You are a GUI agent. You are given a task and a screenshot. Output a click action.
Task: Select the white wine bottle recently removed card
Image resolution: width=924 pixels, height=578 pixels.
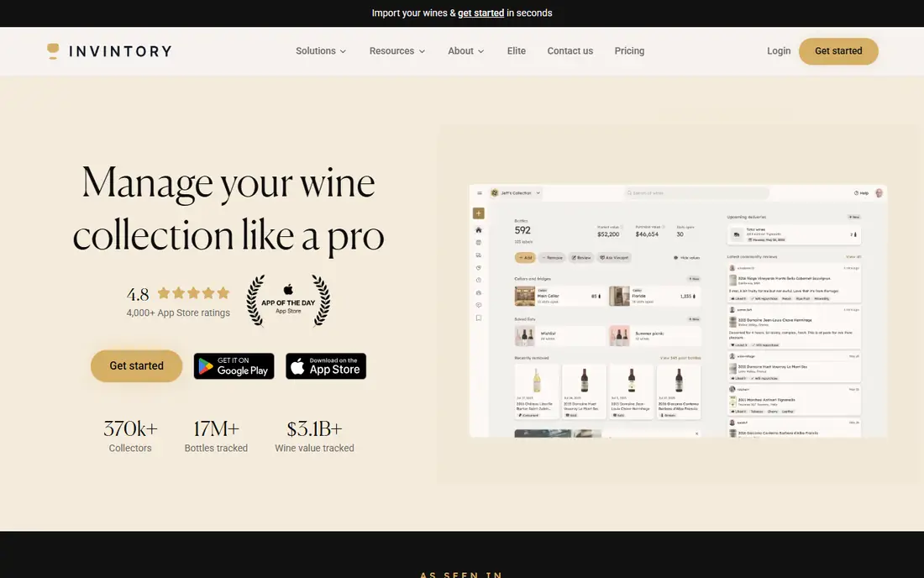coord(537,391)
